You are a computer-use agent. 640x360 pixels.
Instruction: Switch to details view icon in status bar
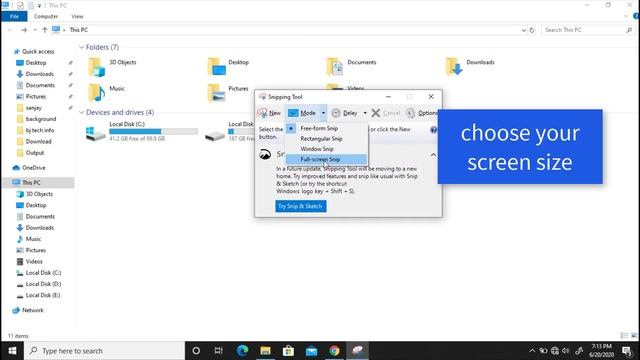click(624, 336)
